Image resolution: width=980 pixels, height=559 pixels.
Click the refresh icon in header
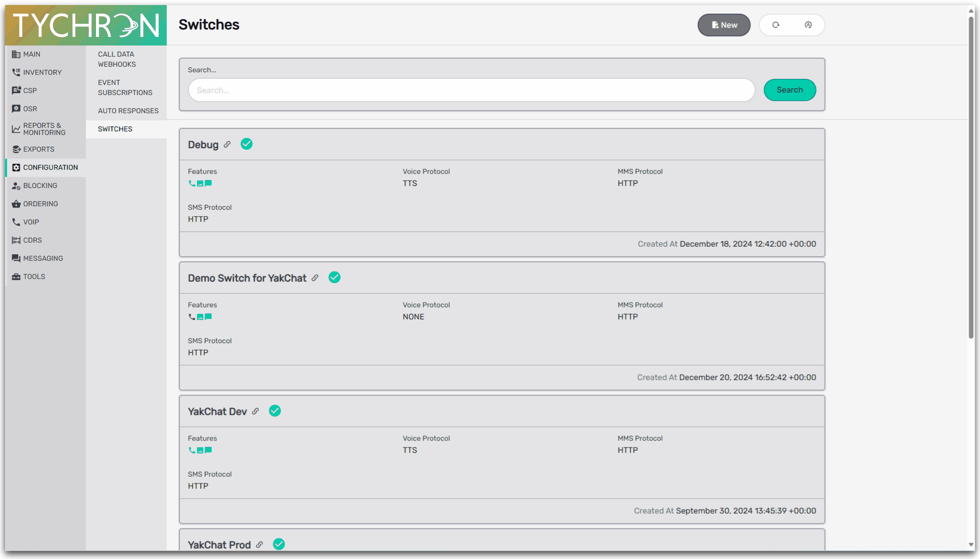point(776,25)
